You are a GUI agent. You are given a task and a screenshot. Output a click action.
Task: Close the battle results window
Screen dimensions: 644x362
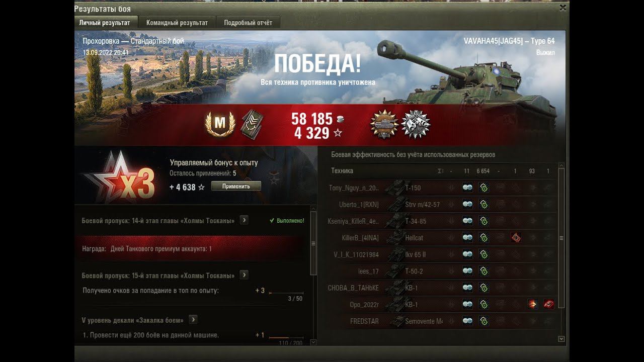coord(563,8)
